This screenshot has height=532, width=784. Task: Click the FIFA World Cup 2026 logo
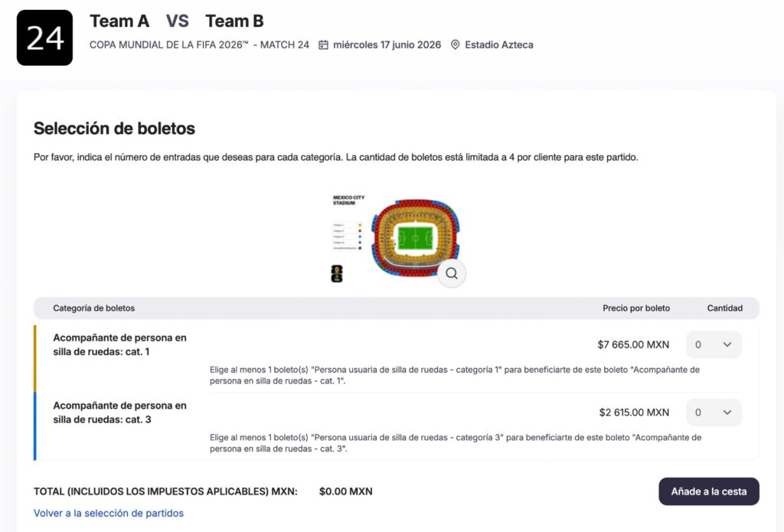[x=337, y=274]
